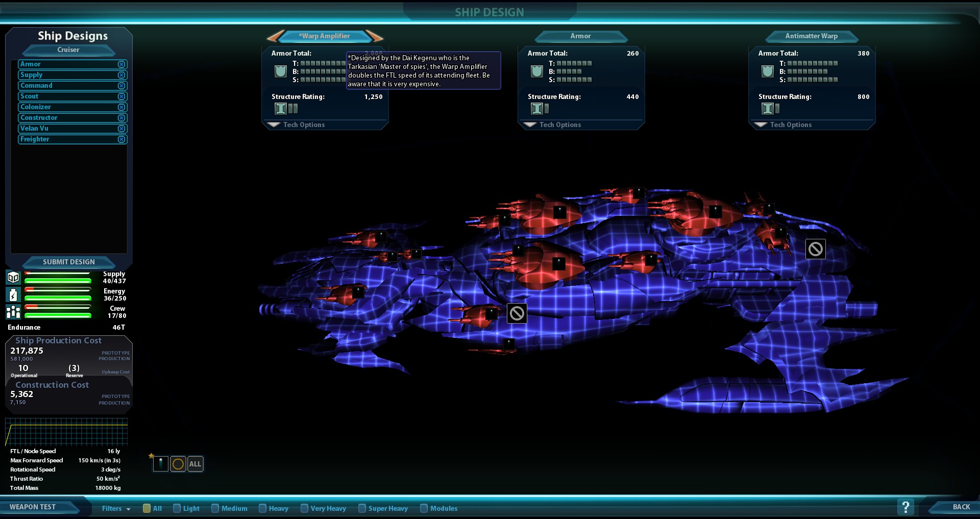Delete the Scout design with its X icon
980x519 pixels.
coord(121,96)
